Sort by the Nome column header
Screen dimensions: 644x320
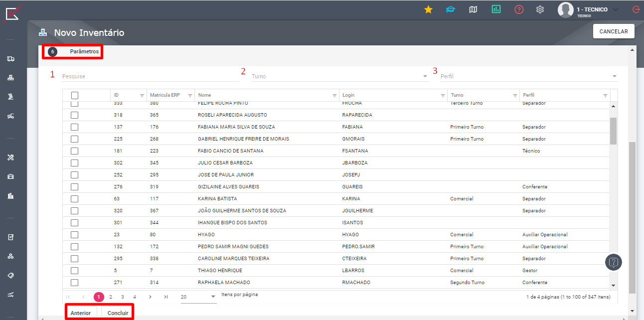pyautogui.click(x=204, y=95)
